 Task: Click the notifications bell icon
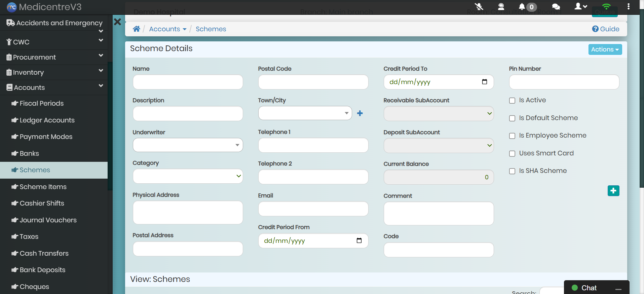pos(522,6)
